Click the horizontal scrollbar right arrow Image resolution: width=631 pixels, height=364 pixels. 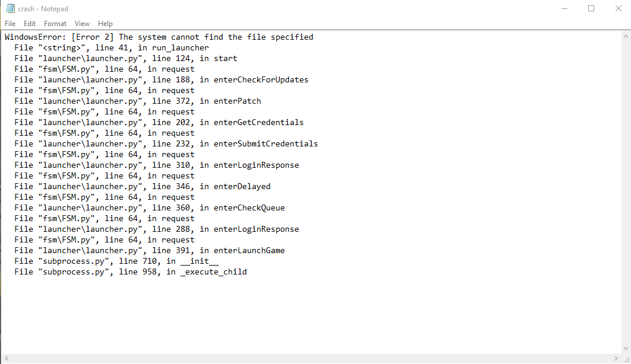616,359
